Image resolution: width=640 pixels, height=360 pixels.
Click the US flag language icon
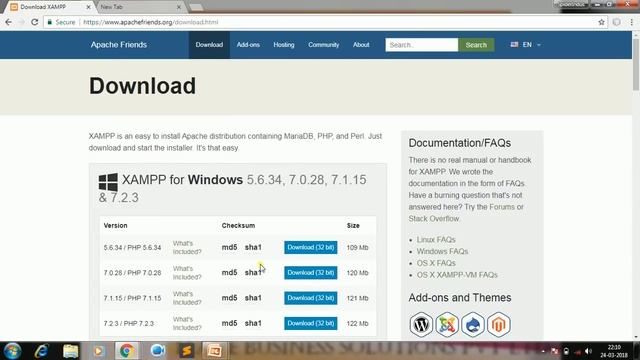pyautogui.click(x=514, y=44)
